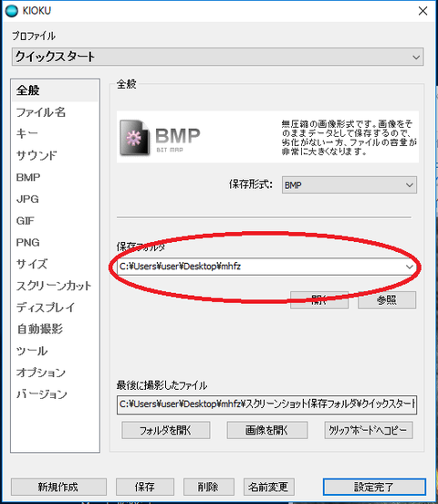Click the クリップボードへコピー button
The width and height of the screenshot is (438, 504).
[x=369, y=430]
